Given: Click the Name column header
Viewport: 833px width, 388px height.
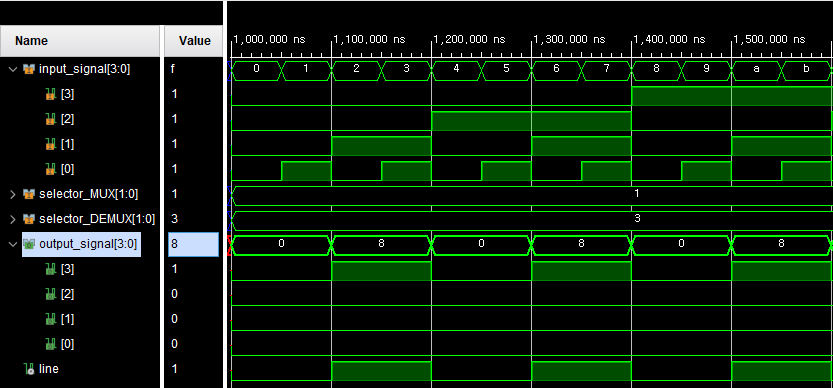Looking at the screenshot, I should tap(80, 41).
